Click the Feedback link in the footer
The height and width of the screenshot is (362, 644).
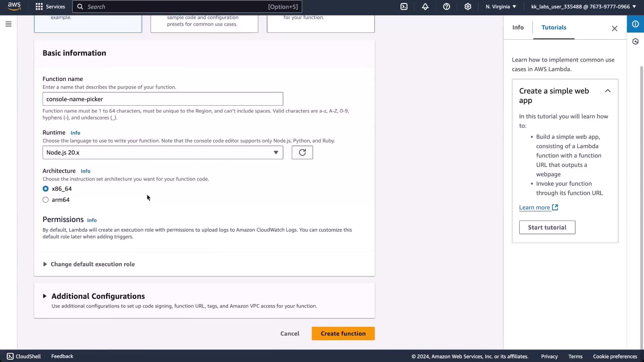[x=62, y=356]
